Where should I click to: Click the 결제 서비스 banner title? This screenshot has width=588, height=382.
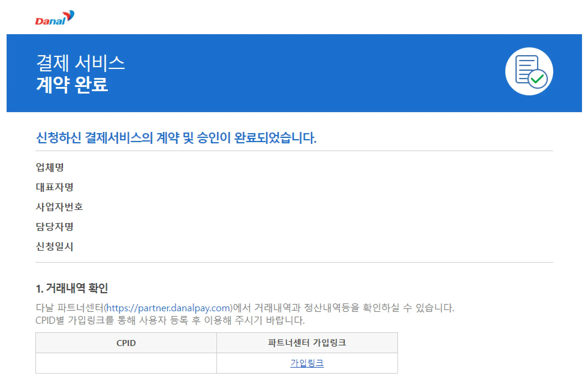[80, 63]
